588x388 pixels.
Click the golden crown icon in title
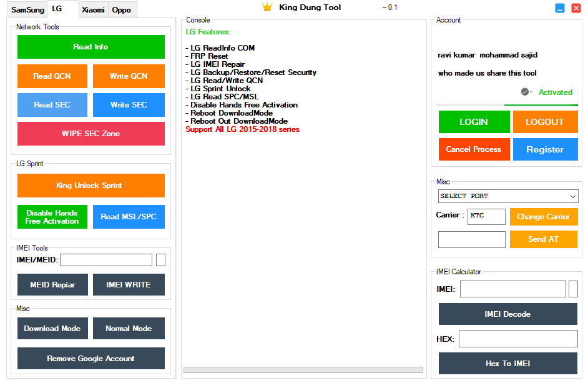[x=267, y=7]
